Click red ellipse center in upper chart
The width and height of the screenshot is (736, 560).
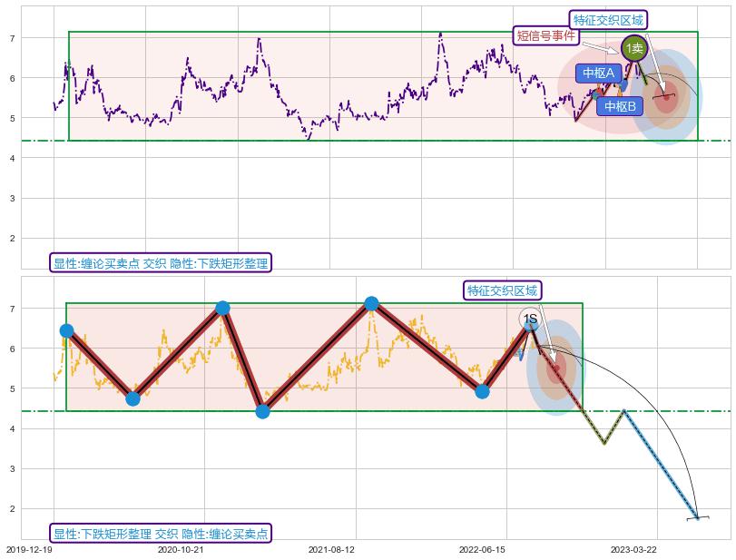(x=665, y=97)
